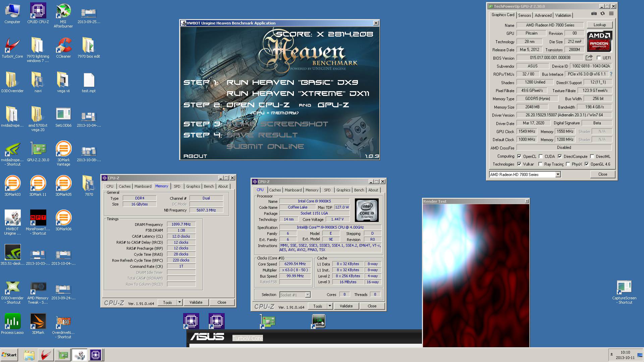Switch to Validation tab in GPU-Z
The width and height of the screenshot is (644, 362).
[x=563, y=15]
